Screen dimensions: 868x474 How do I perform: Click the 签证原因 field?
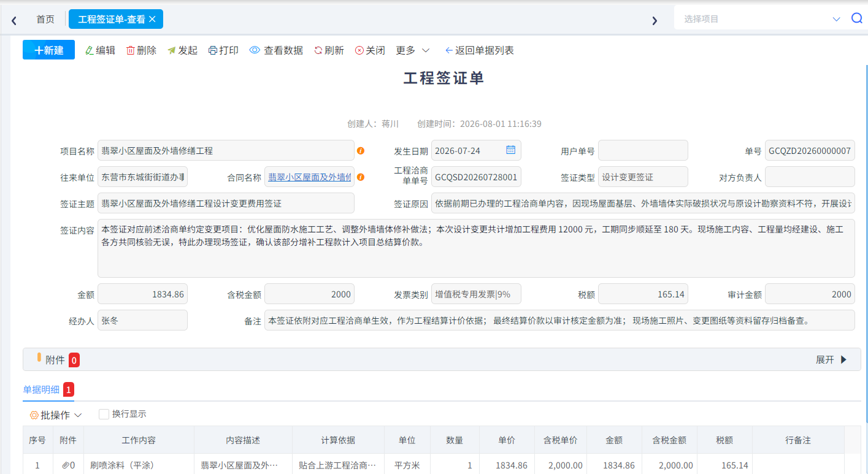(x=643, y=203)
